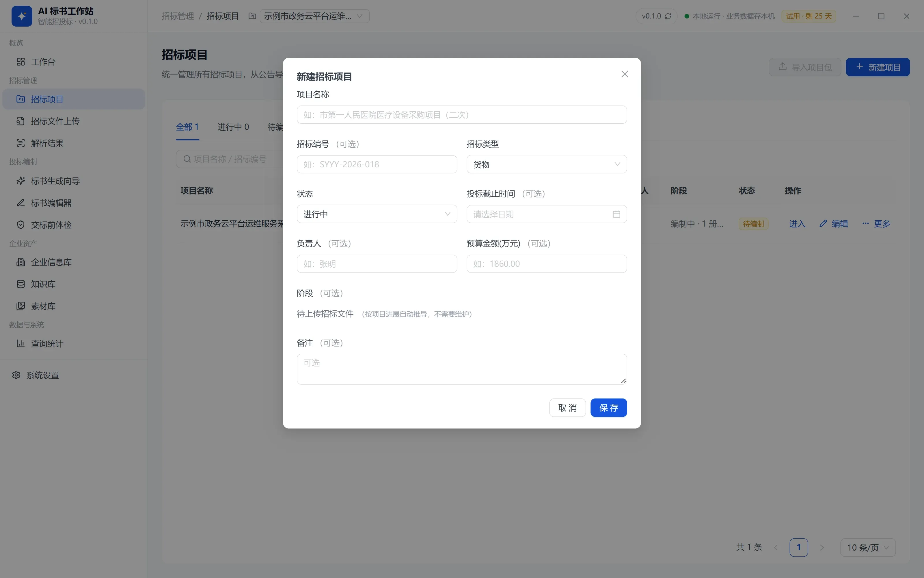Open 交标前体检 sidebar item

(74, 225)
